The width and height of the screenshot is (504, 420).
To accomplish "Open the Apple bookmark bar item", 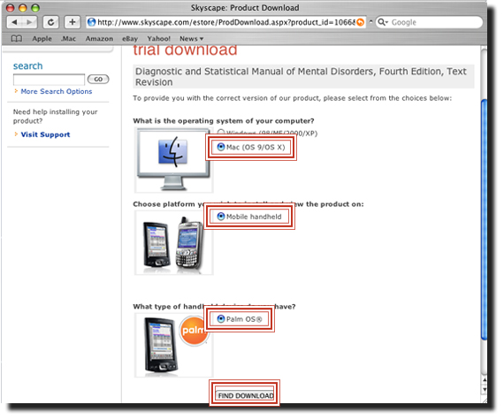I will (42, 39).
